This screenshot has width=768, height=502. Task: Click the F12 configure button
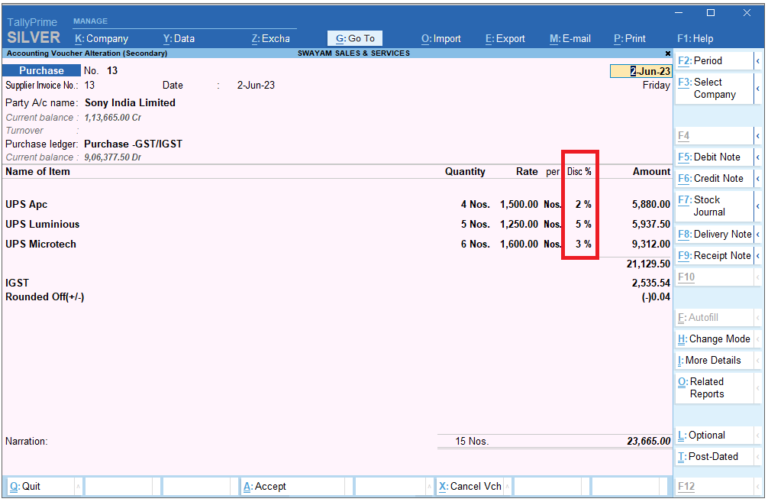tap(714, 486)
